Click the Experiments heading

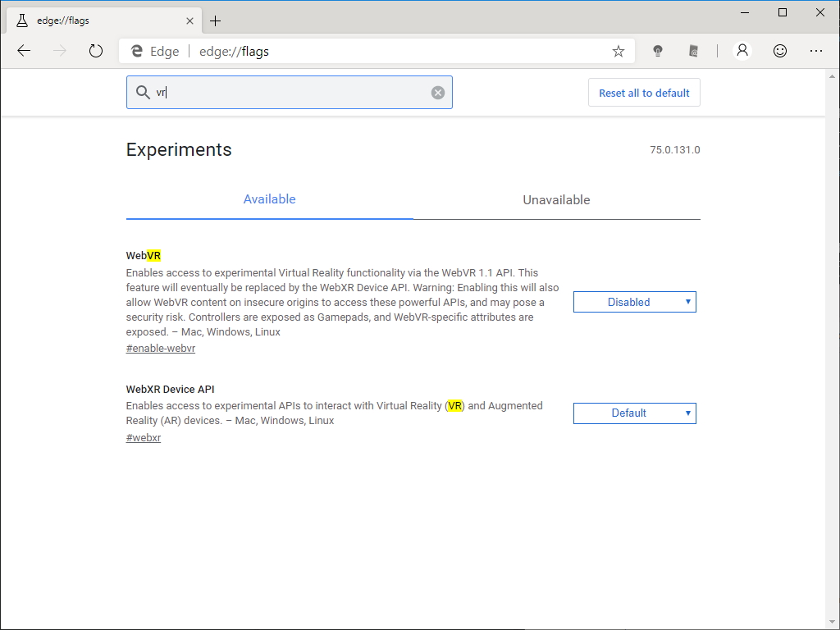coord(179,149)
